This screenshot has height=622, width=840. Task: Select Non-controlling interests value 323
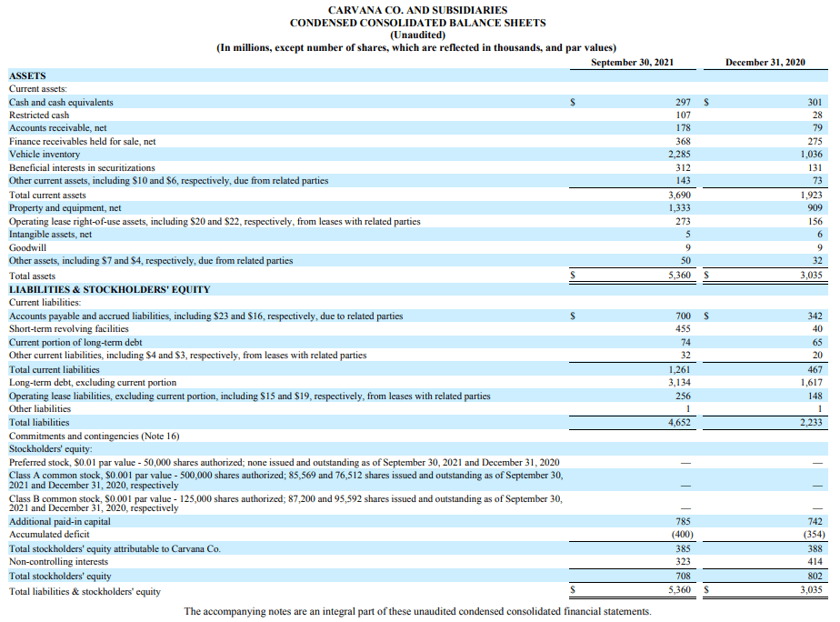coord(683,562)
